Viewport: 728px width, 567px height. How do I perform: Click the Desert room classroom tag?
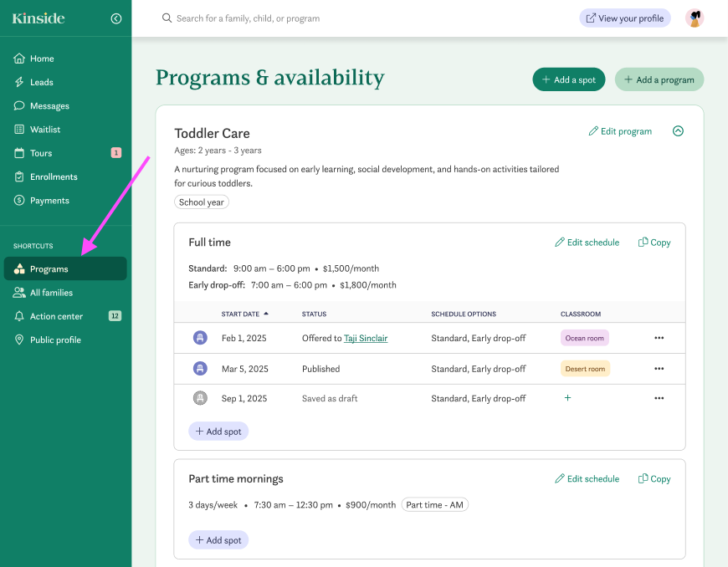point(585,369)
